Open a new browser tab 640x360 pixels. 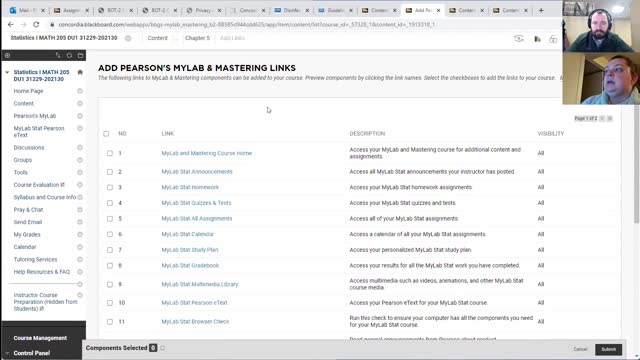(x=541, y=10)
